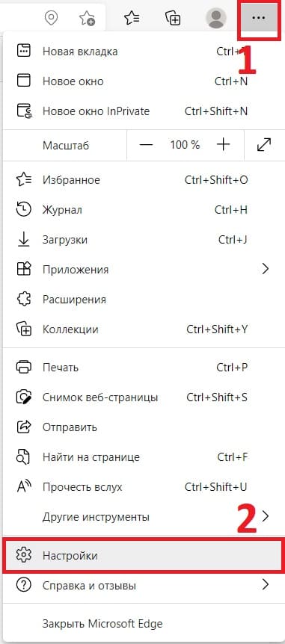The height and width of the screenshot is (644, 285).
Task: Open the user profile avatar
Action: click(215, 18)
